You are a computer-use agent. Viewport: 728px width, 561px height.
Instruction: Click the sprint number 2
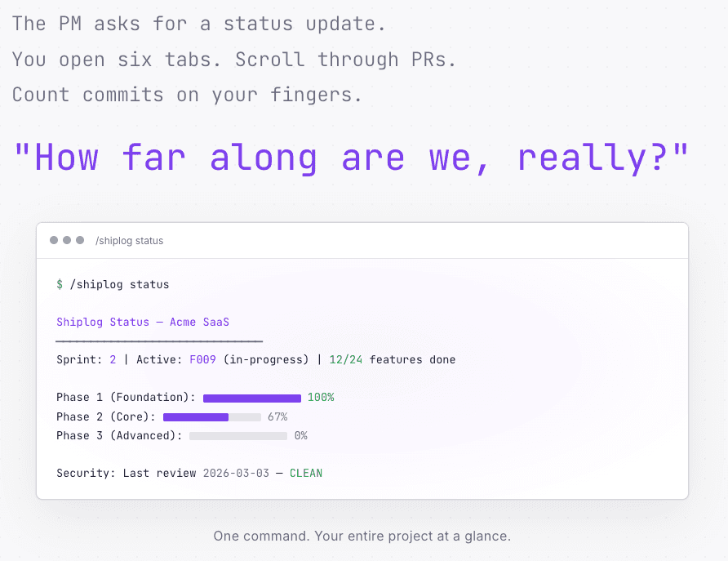113,360
